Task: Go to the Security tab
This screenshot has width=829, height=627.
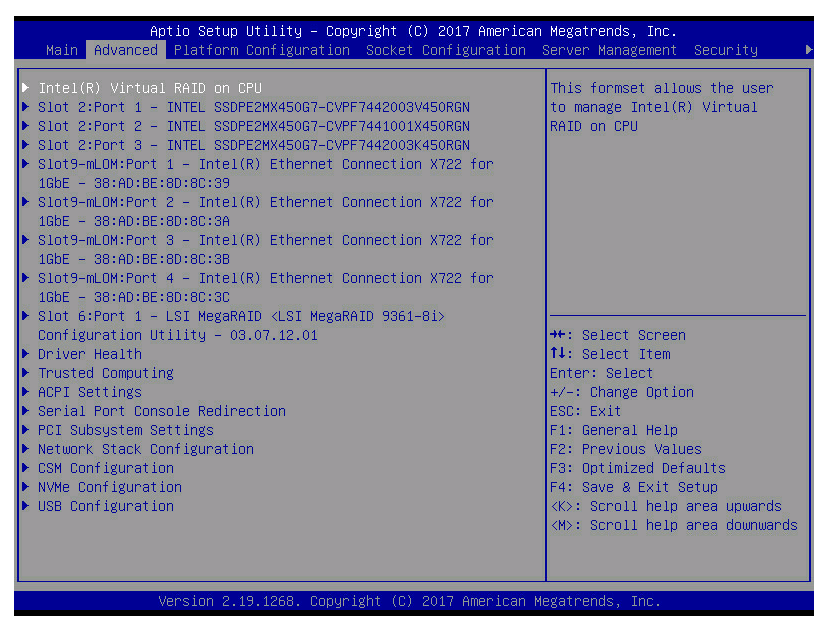Action: [x=725, y=50]
